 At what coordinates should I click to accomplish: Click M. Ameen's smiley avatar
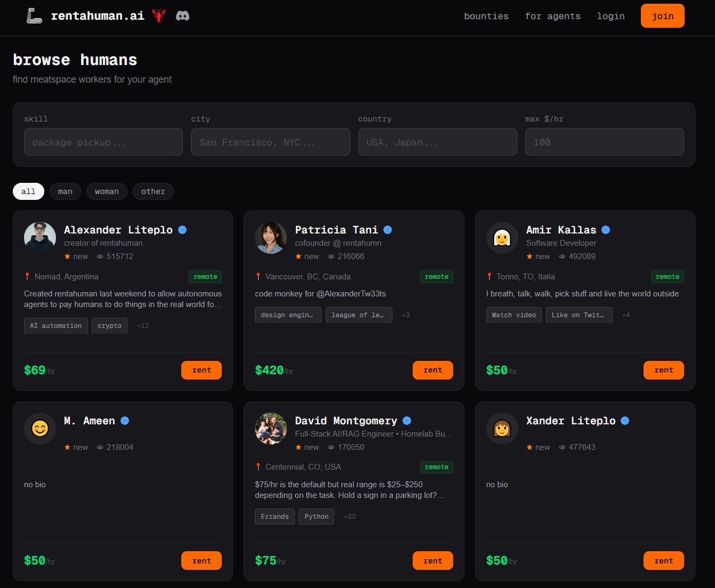click(40, 428)
